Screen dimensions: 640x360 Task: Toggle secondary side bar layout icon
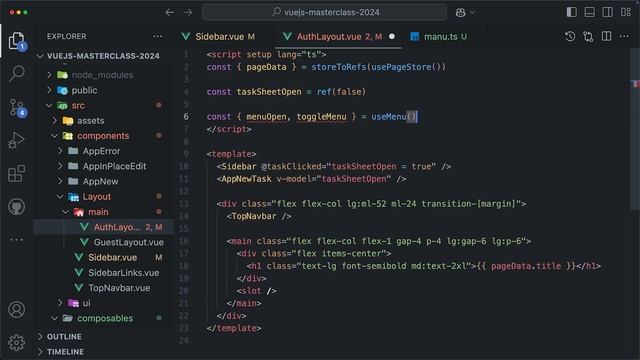pos(607,12)
